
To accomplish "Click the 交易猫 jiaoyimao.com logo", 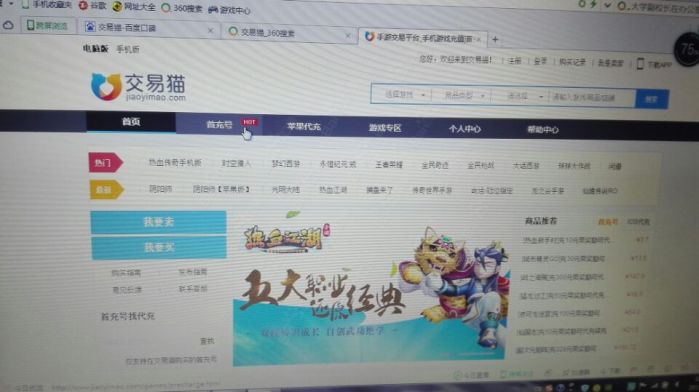I will (x=138, y=87).
